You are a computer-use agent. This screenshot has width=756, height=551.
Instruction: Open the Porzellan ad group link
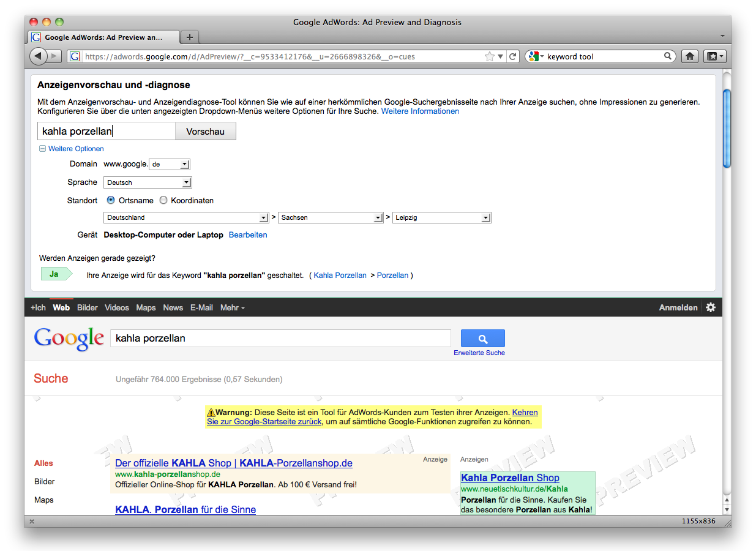pos(392,275)
